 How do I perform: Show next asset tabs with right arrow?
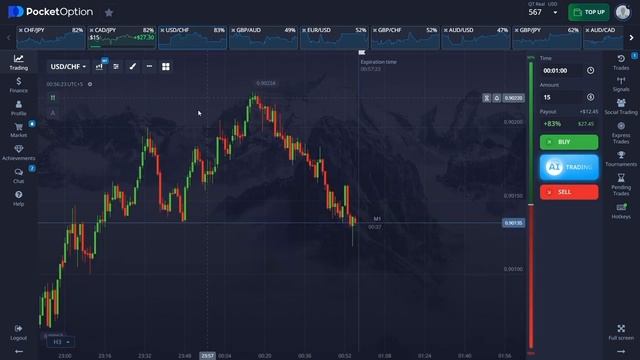click(x=631, y=38)
